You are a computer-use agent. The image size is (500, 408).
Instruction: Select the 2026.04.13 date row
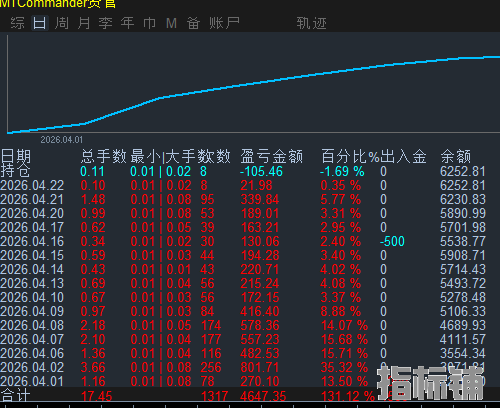pos(32,283)
